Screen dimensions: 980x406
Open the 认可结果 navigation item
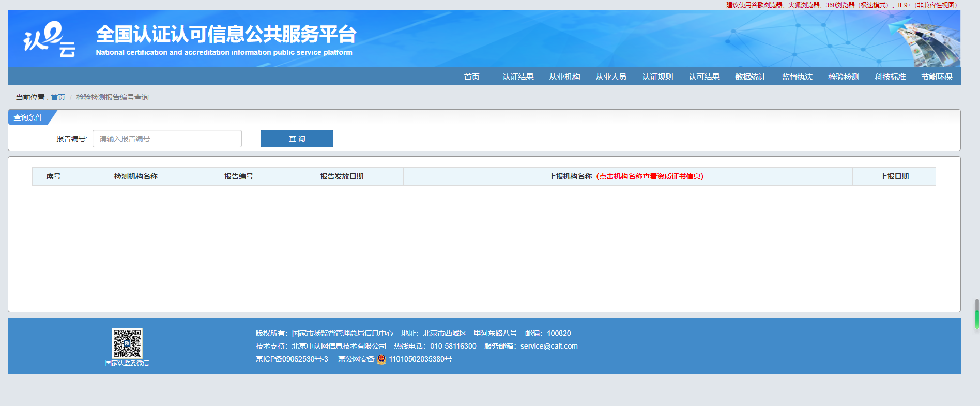[704, 77]
